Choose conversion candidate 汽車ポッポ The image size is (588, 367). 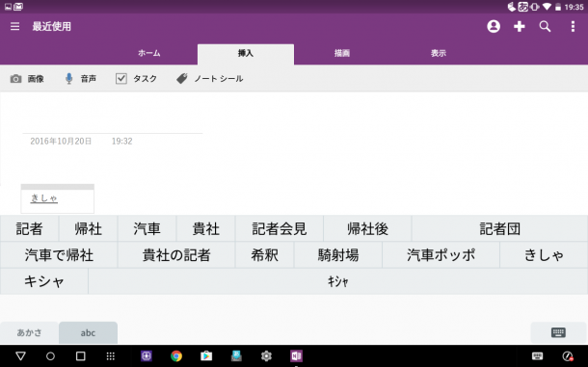click(x=441, y=255)
